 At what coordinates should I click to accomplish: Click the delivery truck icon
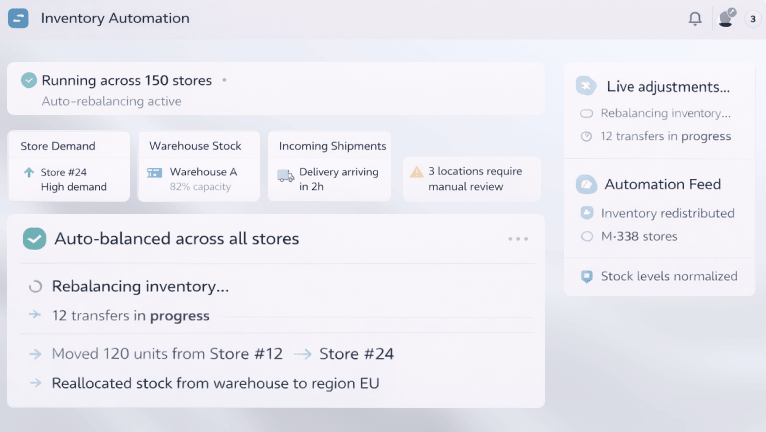coord(285,176)
